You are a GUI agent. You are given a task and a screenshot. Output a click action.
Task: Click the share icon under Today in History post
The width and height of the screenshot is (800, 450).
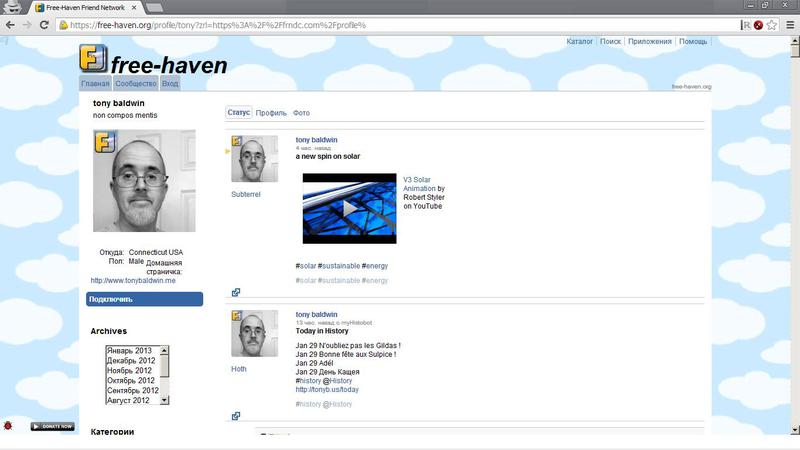(x=236, y=416)
